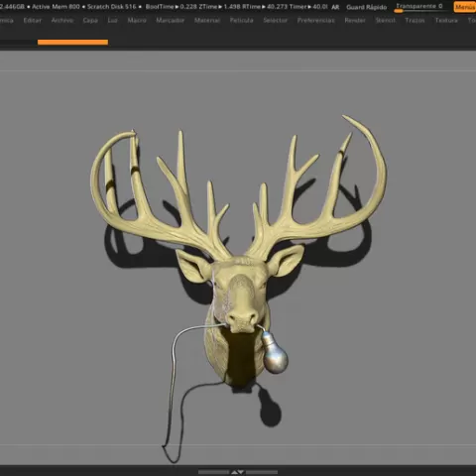476x476 pixels.
Task: Click the 'Active Mem 800' status text
Action: point(56,6)
